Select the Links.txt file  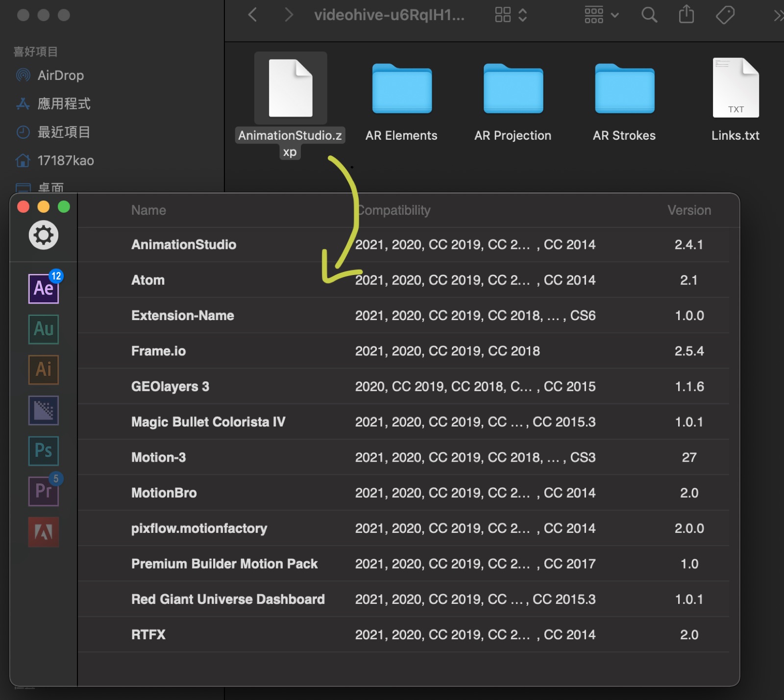(736, 88)
